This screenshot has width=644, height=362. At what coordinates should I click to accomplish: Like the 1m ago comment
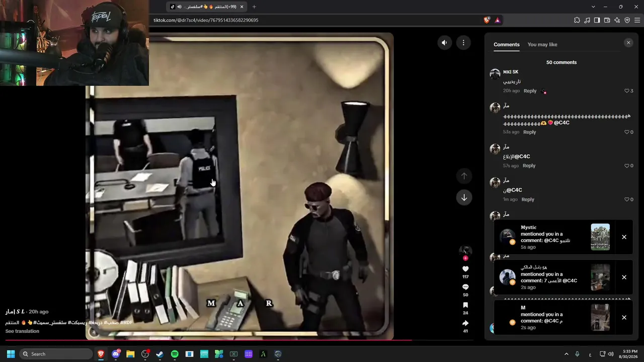[627, 200]
